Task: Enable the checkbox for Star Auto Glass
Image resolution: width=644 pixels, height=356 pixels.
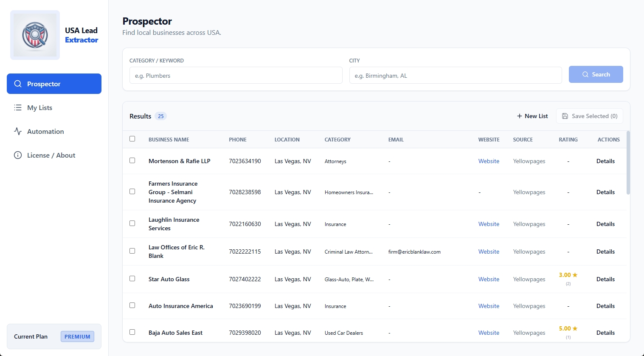Action: click(132, 278)
